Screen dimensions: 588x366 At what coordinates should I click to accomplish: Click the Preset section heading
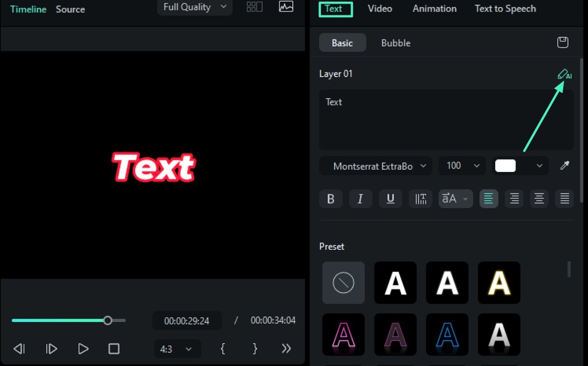tap(332, 247)
